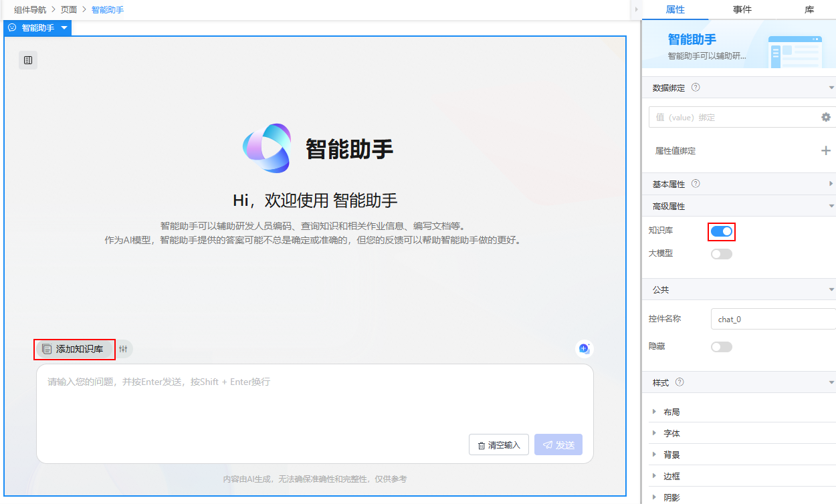This screenshot has height=504, width=836.
Task: Switch to the 库 tab
Action: pyautogui.click(x=809, y=9)
